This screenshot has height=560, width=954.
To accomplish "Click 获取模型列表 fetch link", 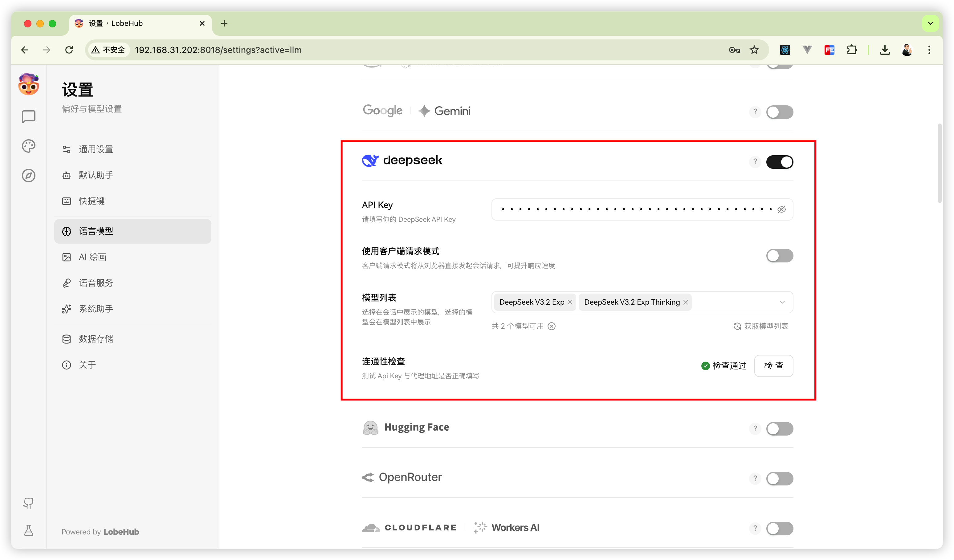I will 761,326.
